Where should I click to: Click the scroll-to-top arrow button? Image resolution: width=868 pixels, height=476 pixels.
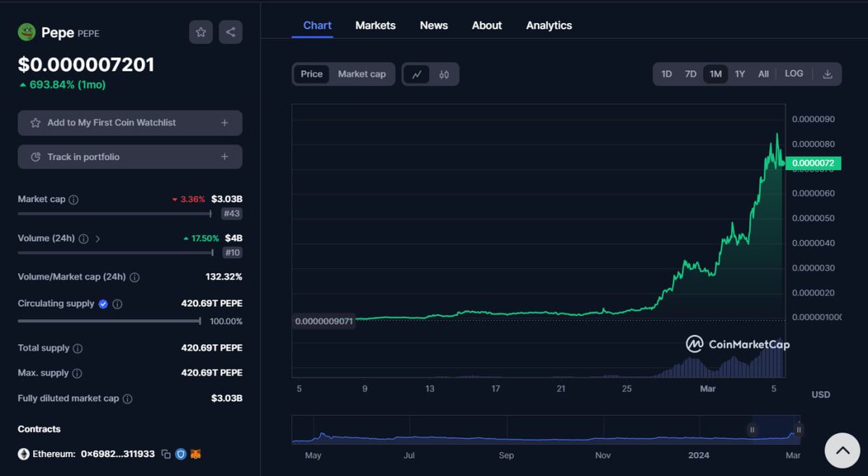[843, 451]
